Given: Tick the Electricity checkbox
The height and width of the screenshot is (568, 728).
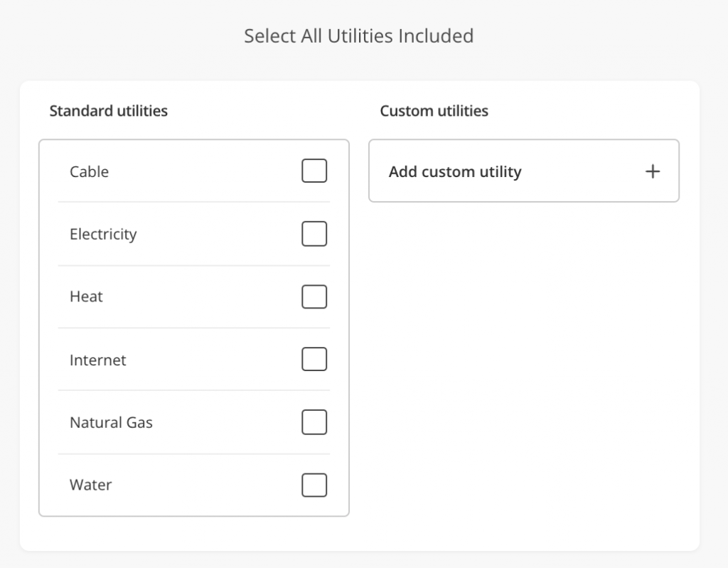Looking at the screenshot, I should tap(314, 234).
